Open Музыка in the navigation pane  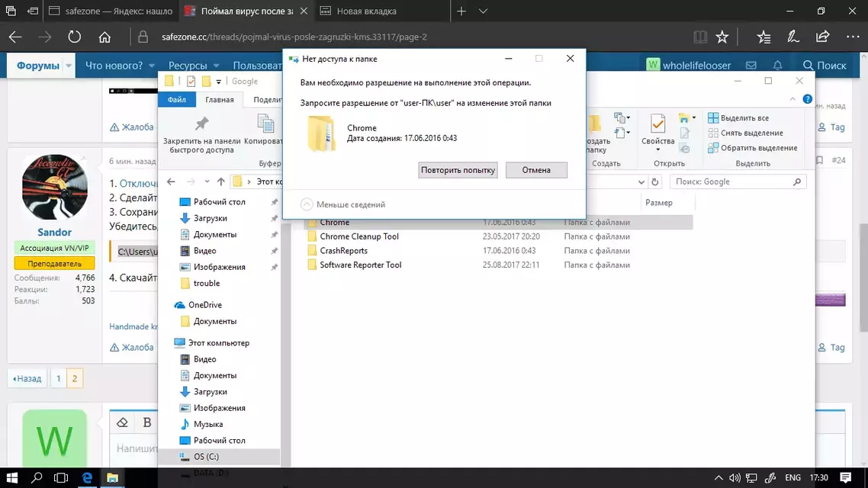(x=208, y=425)
